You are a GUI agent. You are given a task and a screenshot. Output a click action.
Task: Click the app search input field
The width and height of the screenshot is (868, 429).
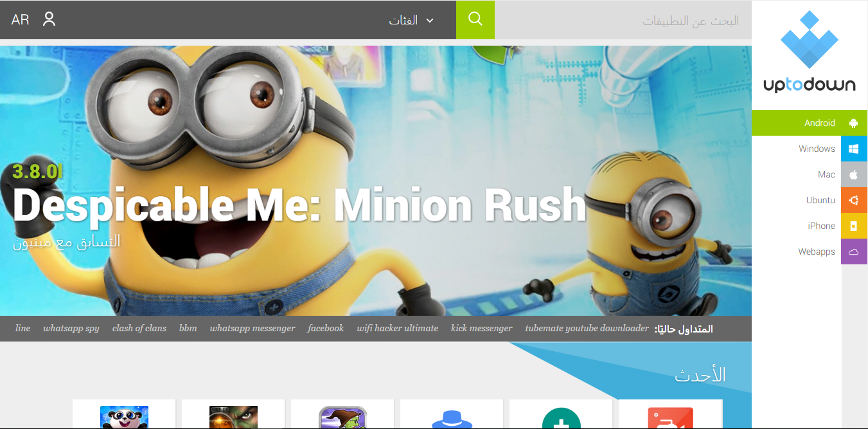pos(623,20)
